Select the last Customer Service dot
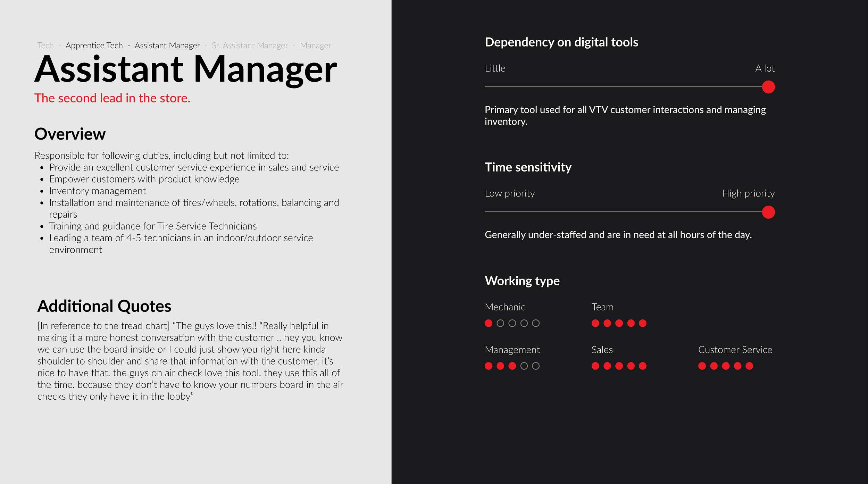Viewport: 868px width, 484px height. click(749, 366)
